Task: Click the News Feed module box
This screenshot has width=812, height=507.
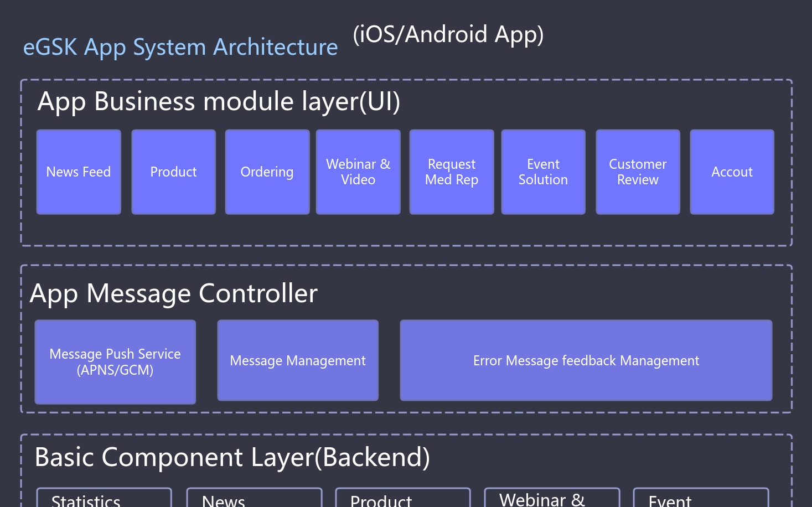Action: (x=79, y=172)
